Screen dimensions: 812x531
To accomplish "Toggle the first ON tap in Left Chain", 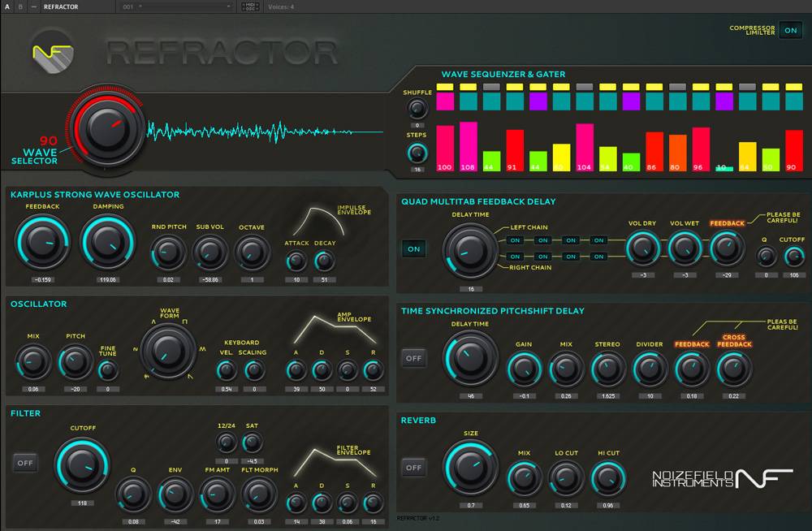I will (515, 240).
